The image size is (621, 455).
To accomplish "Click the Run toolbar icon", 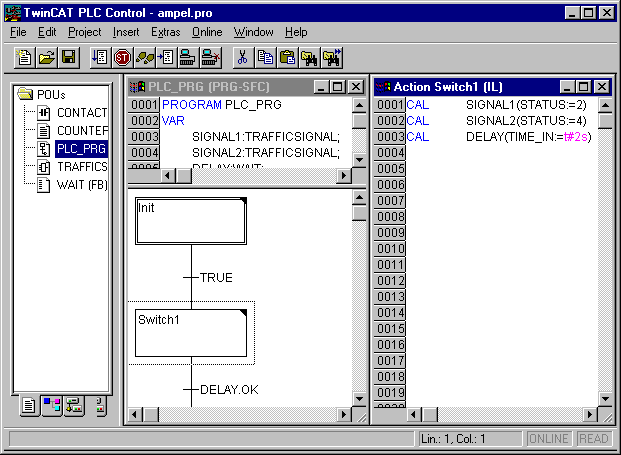I will point(101,58).
